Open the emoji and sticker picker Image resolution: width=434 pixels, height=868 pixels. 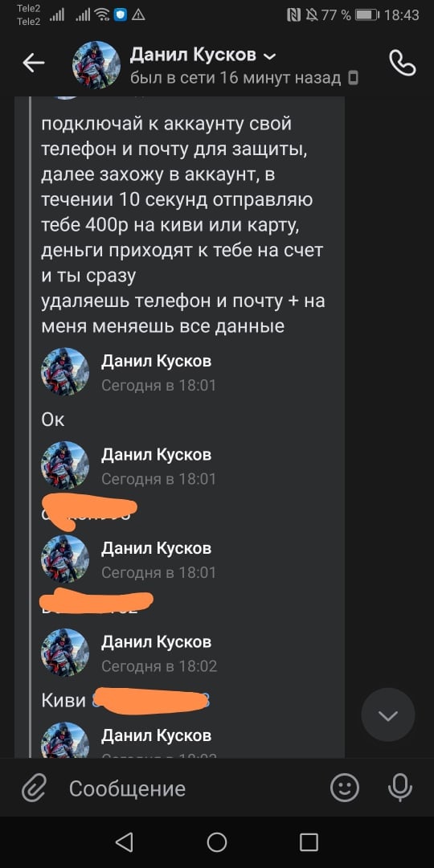pyautogui.click(x=345, y=787)
